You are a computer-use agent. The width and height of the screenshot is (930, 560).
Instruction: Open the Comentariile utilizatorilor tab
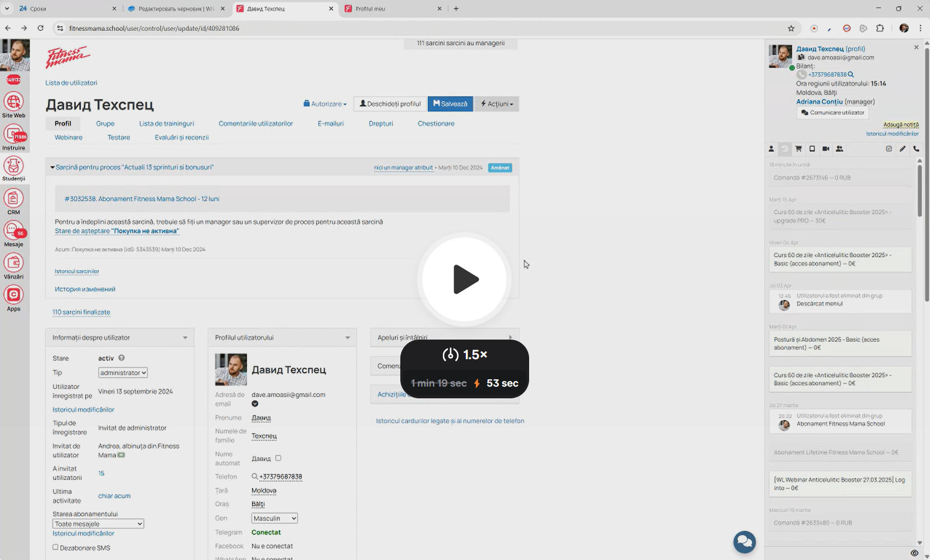point(255,124)
